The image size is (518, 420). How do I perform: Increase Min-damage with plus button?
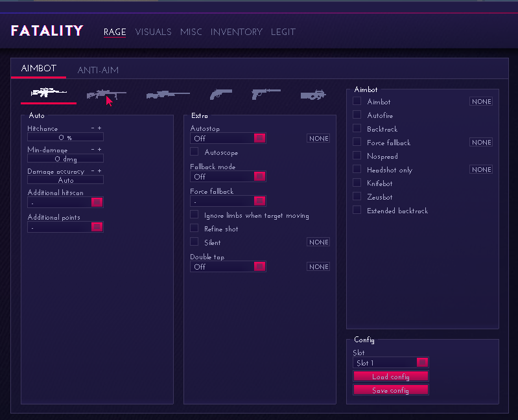pyautogui.click(x=99, y=149)
